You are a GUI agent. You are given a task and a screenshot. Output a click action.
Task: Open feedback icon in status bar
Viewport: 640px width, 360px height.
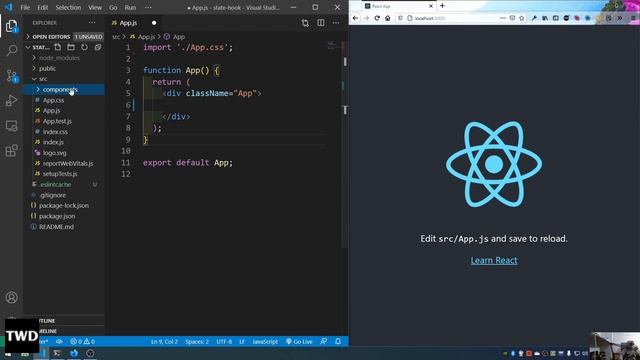(324, 342)
